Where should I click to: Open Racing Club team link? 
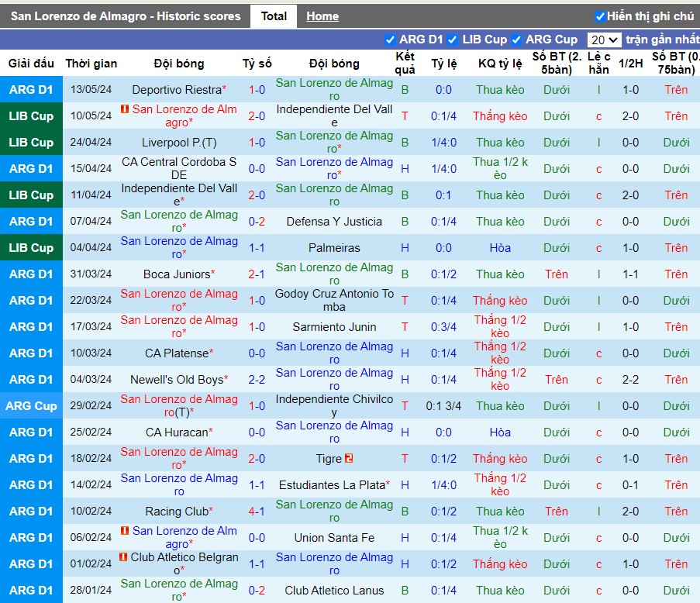coord(177,511)
